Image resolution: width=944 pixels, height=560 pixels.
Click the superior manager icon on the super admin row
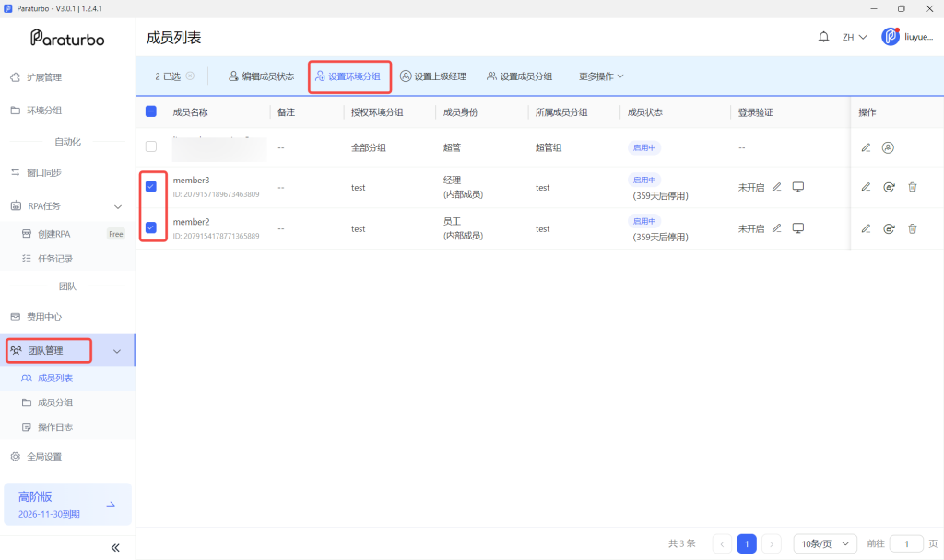tap(888, 147)
